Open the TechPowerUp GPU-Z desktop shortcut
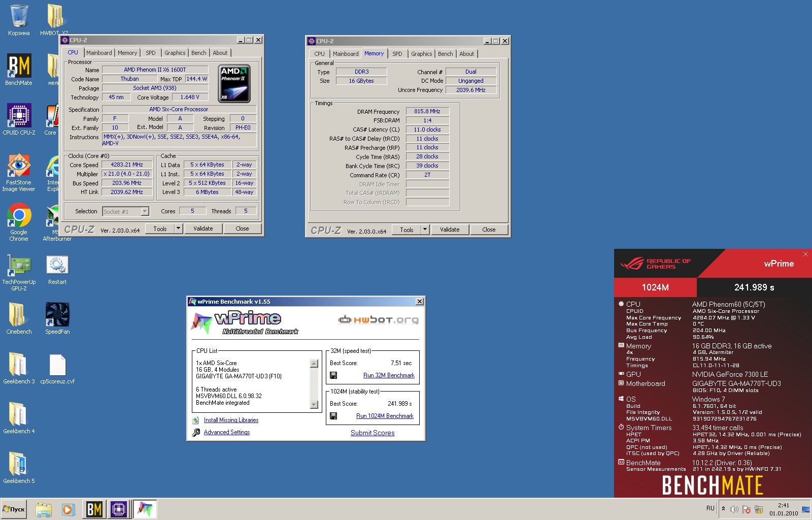 click(19, 272)
